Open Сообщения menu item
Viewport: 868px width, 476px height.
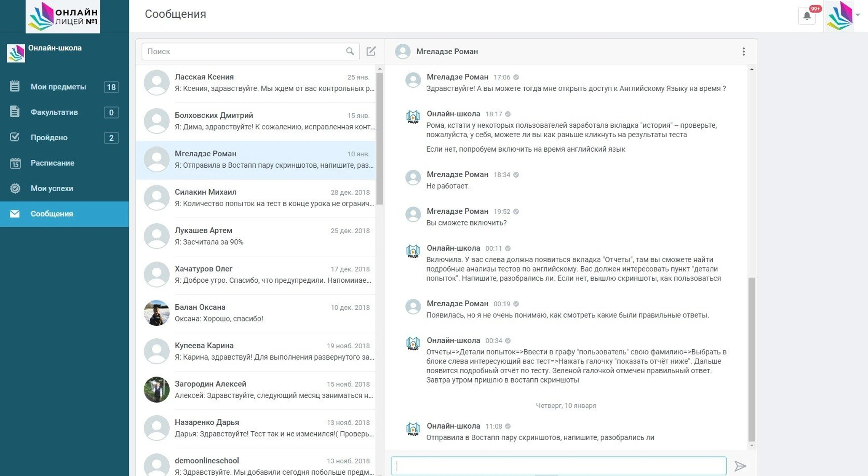(64, 214)
